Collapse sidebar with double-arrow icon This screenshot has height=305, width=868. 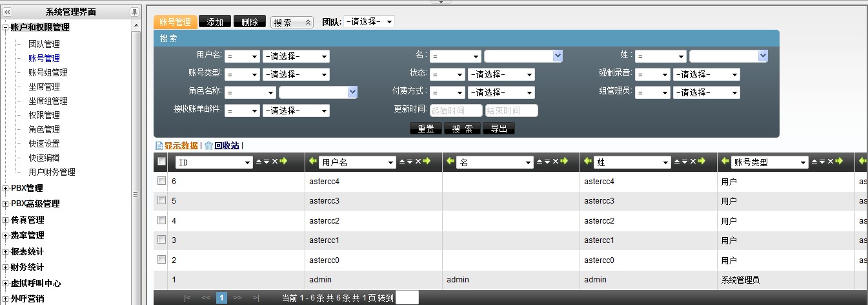tap(8, 12)
